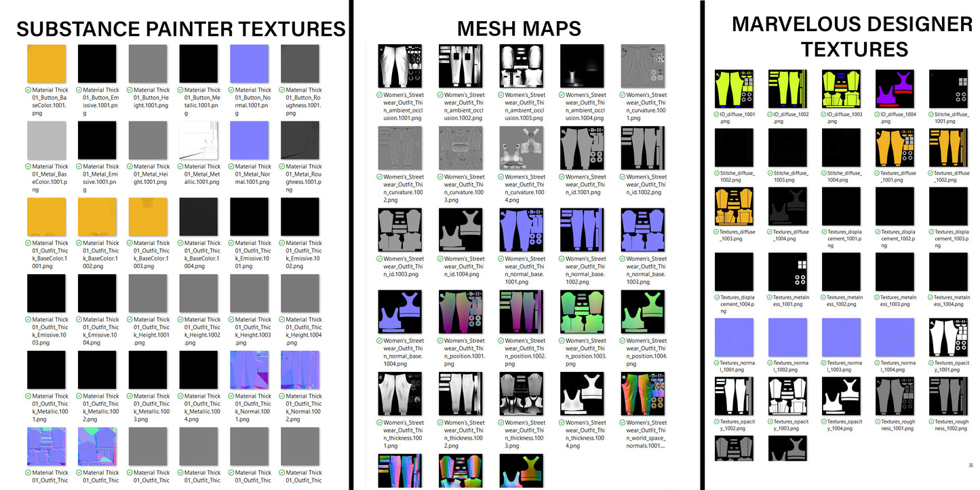Open the ID_diffuse_1002.png neon pants thumbnail
Screen dimensions: 980x490
788,89
